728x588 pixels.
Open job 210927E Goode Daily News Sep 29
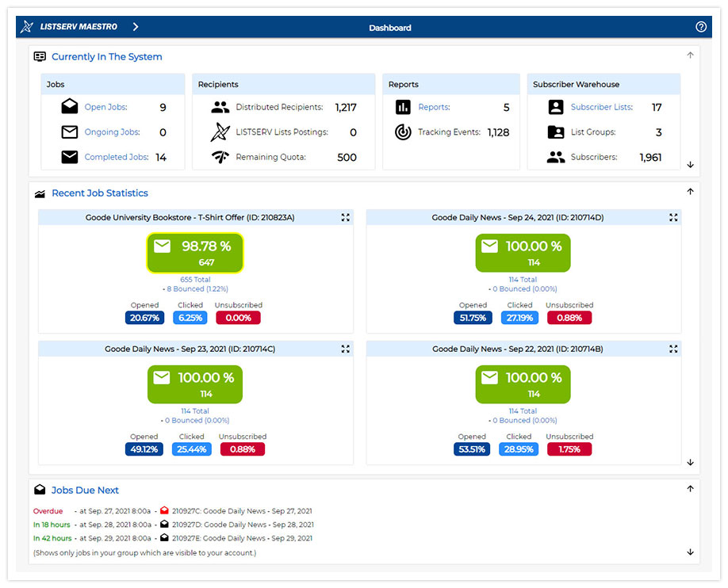pyautogui.click(x=243, y=538)
